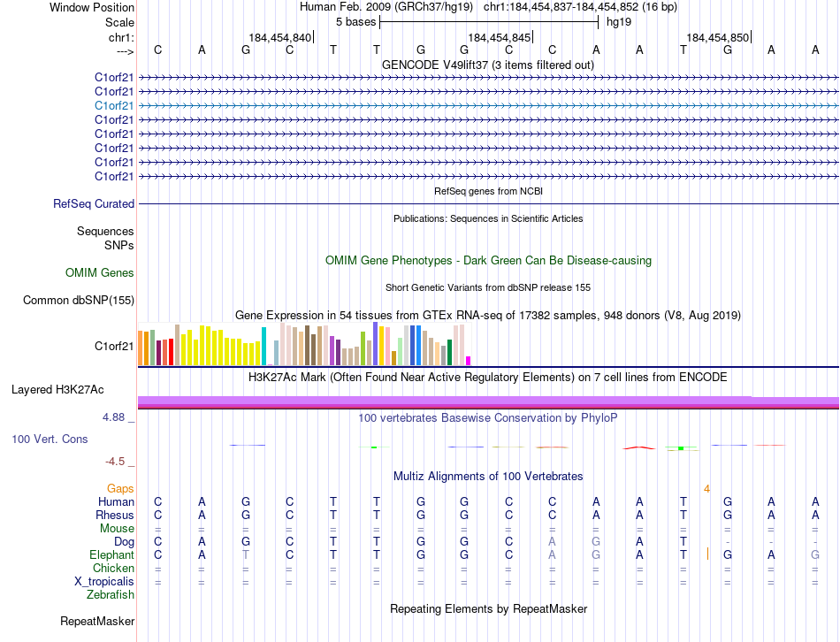Click the RefSeq Curated intron line
Image resolution: width=840 pixels, height=642 pixels.
click(488, 203)
